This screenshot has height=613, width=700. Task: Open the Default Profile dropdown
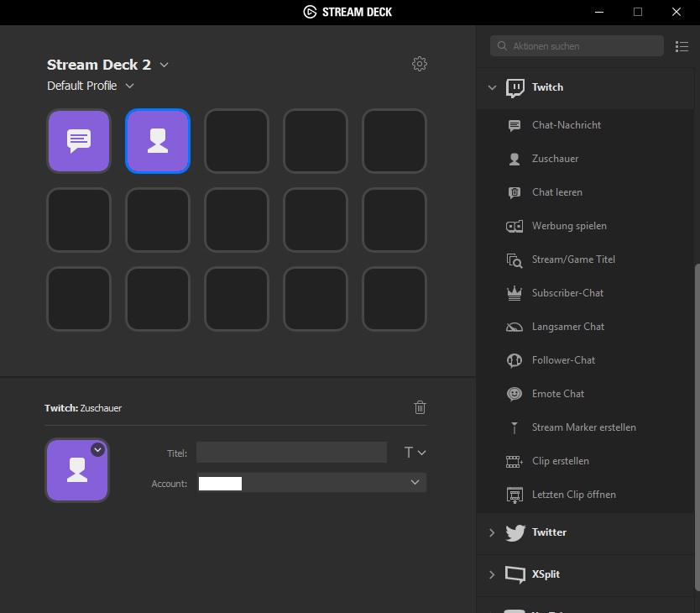pyautogui.click(x=129, y=86)
